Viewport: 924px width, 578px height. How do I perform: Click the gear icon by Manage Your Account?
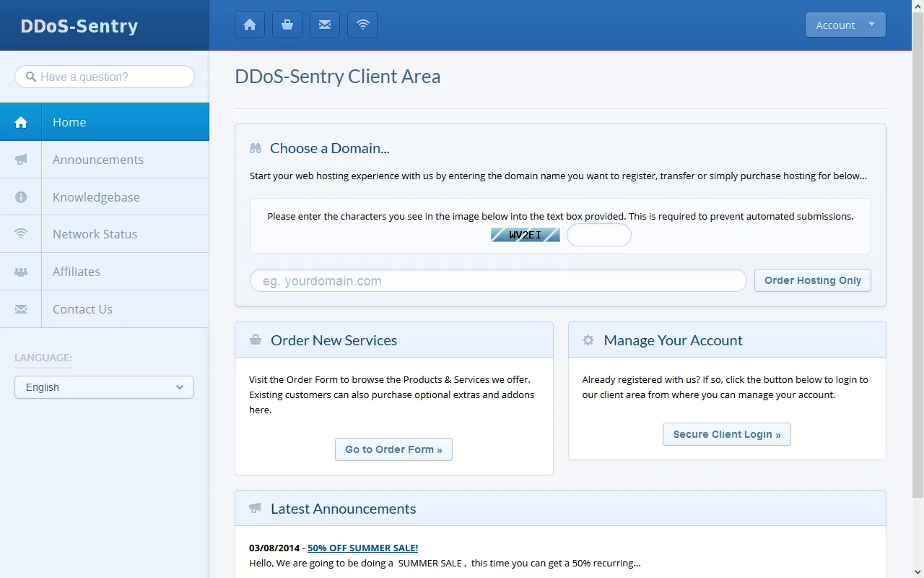click(588, 340)
